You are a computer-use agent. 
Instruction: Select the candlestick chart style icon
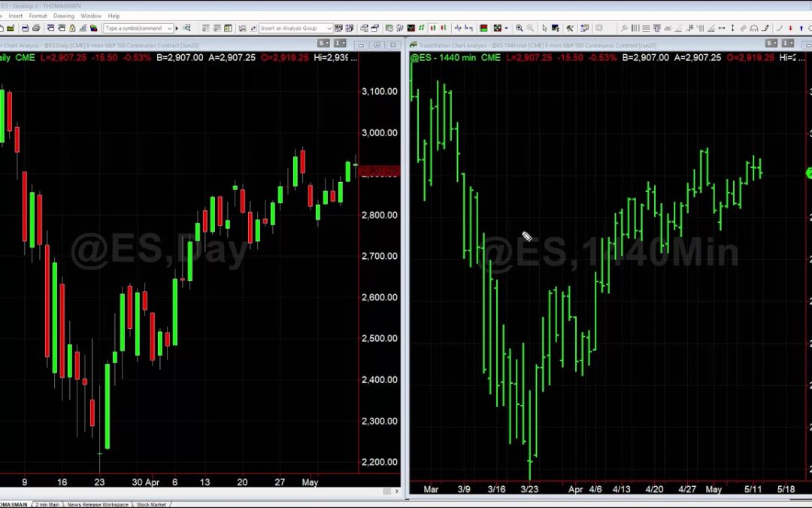point(432,29)
